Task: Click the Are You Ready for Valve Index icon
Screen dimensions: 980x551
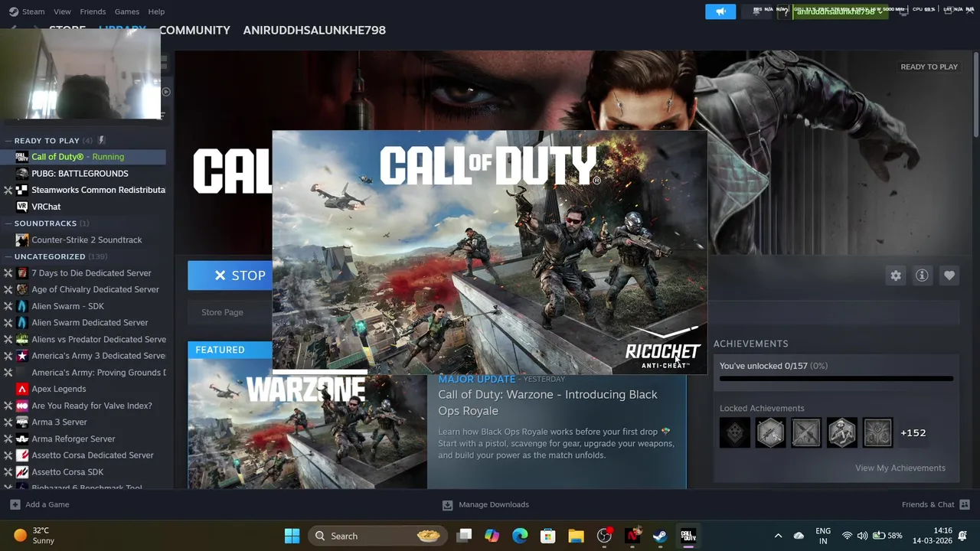Action: [x=22, y=406]
